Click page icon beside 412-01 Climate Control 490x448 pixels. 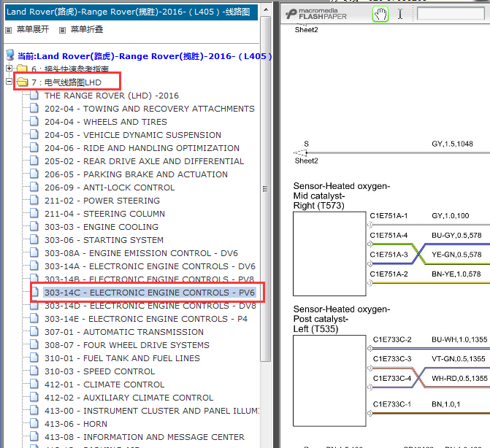[34, 383]
